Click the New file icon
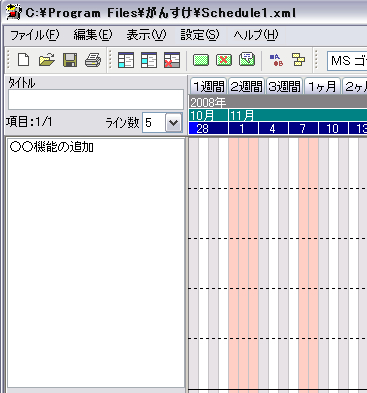This screenshot has width=367, height=393. click(23, 60)
